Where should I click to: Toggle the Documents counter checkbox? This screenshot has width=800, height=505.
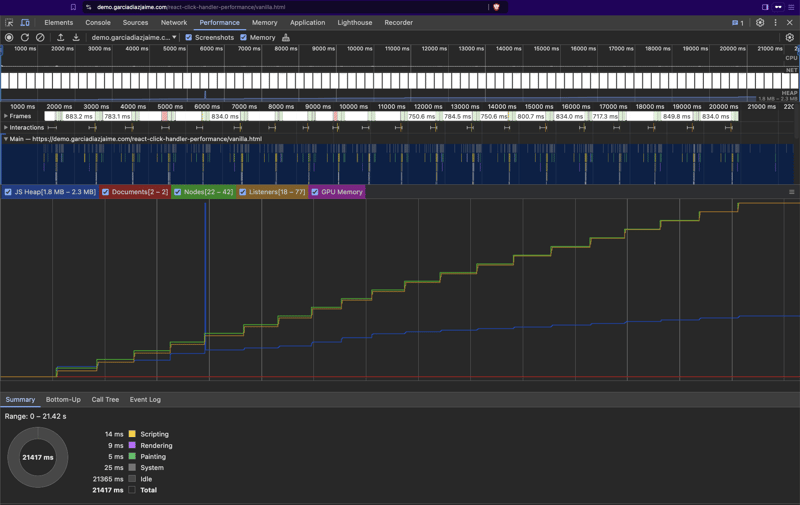[x=106, y=192]
